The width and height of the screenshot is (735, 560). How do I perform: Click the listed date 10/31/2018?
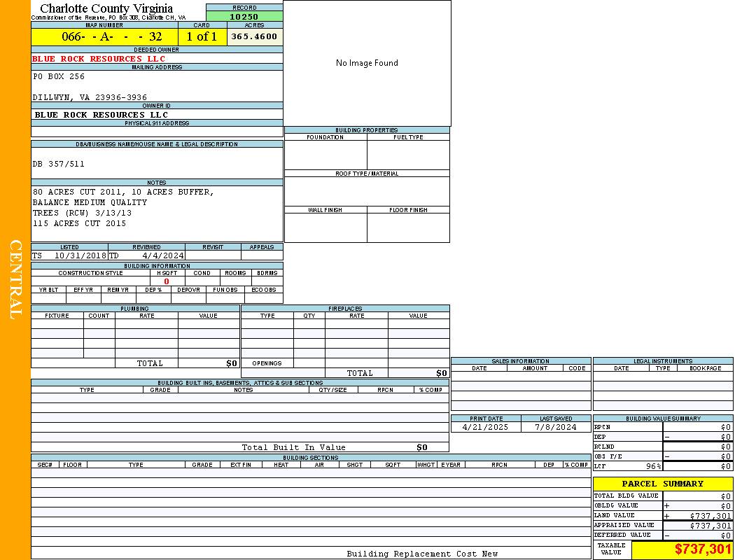80,256
